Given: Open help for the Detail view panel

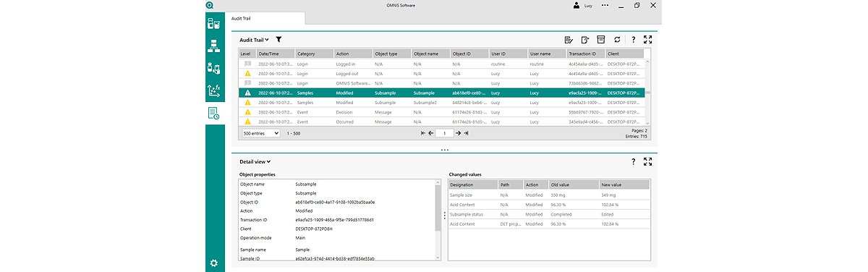Looking at the screenshot, I should (x=634, y=162).
